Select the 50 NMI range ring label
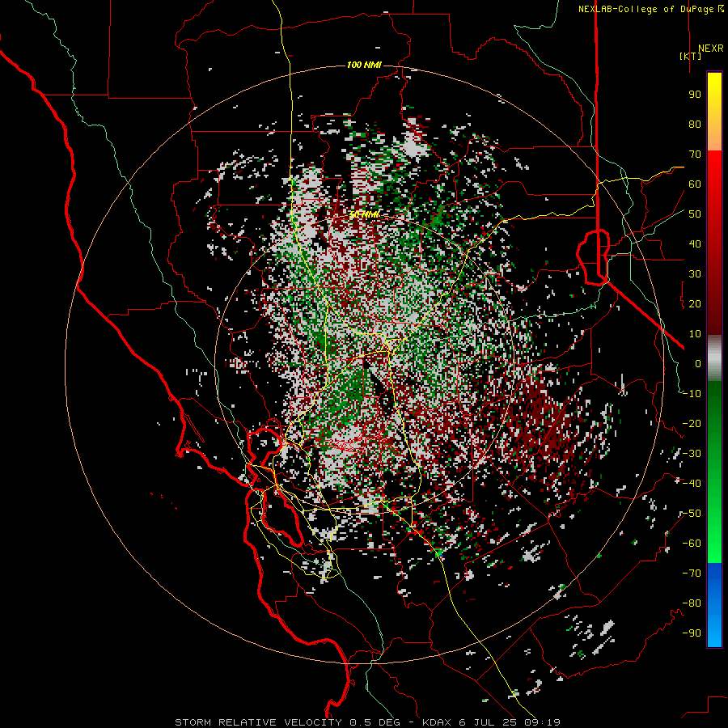 pyautogui.click(x=365, y=214)
